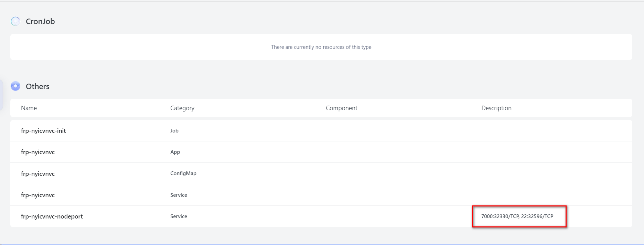Click the Others section icon
Image resolution: width=644 pixels, height=245 pixels.
(15, 86)
